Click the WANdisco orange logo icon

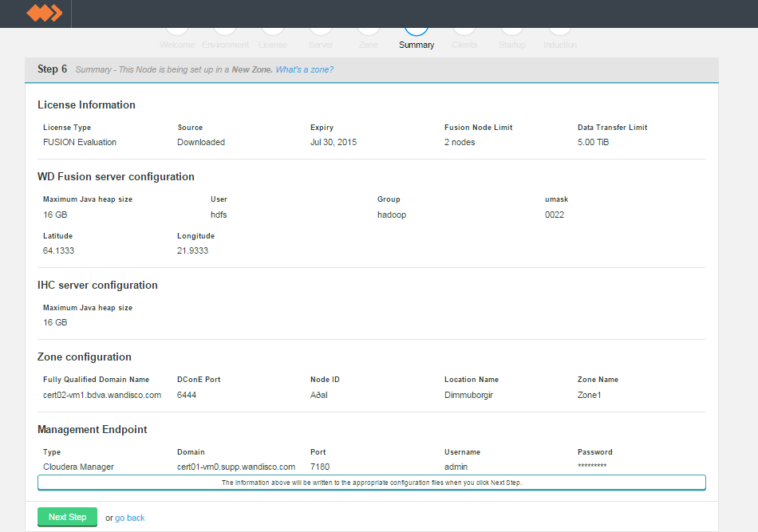[44, 13]
